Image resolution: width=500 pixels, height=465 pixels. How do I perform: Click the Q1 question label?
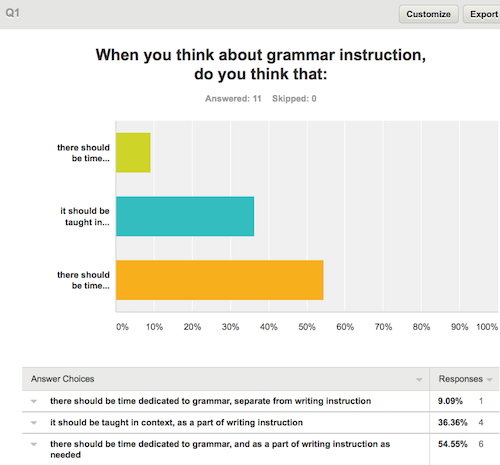tap(12, 13)
